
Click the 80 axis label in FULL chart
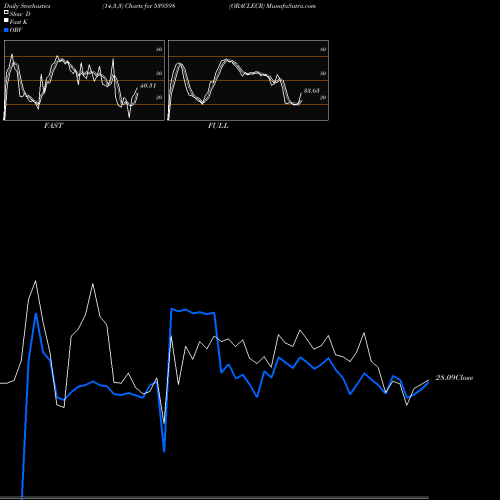pyautogui.click(x=323, y=50)
